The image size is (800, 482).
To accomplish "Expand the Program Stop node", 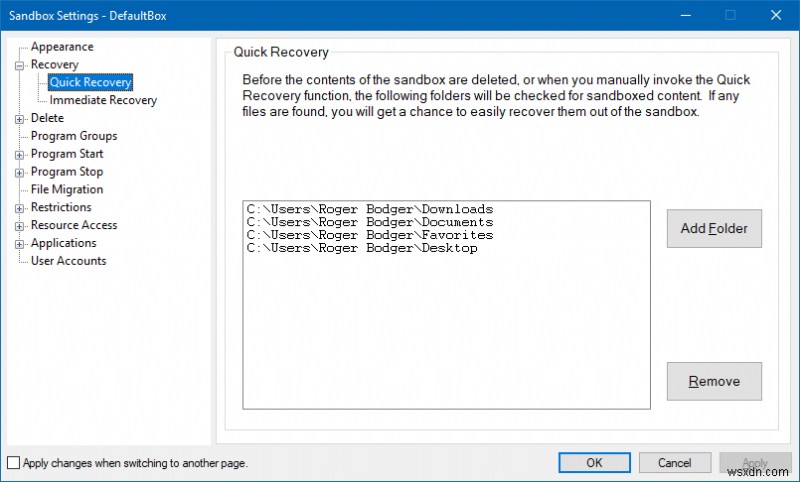I will (19, 173).
